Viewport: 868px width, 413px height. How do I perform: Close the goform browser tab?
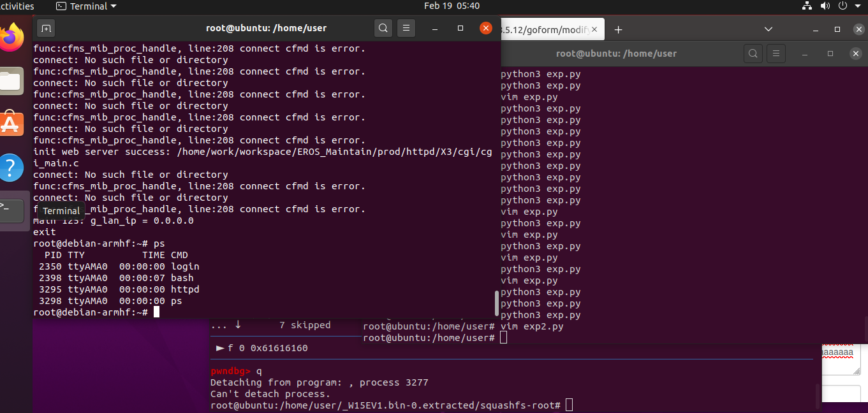pyautogui.click(x=595, y=29)
